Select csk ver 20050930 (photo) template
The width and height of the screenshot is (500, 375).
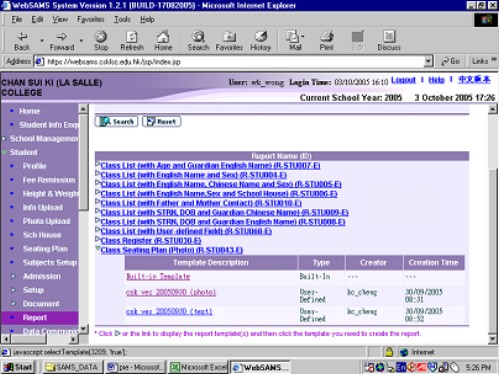coord(171,292)
